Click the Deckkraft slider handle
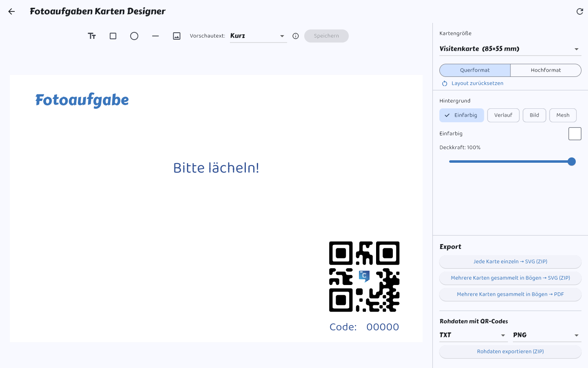This screenshot has width=588, height=368. click(x=572, y=162)
